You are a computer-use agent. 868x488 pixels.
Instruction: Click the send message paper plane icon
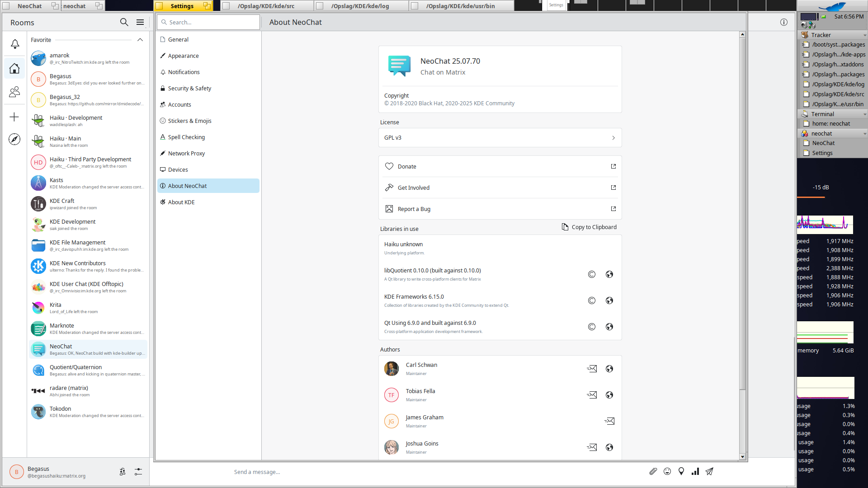click(x=709, y=471)
